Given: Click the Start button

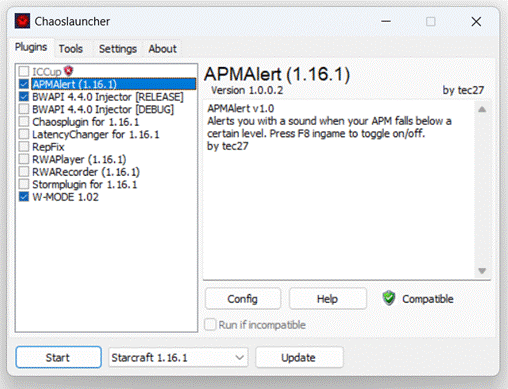Looking at the screenshot, I should point(58,357).
